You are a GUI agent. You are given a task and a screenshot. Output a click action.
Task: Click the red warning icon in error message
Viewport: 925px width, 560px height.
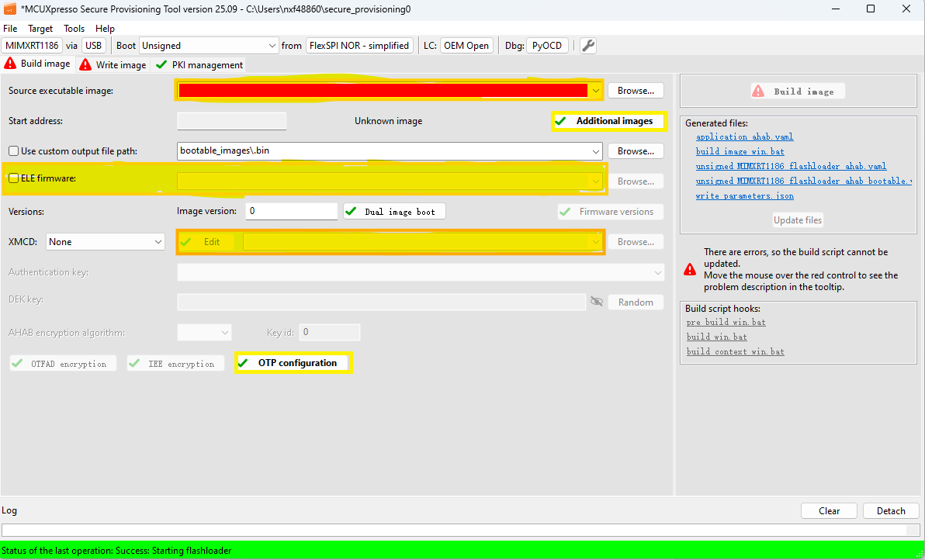690,269
